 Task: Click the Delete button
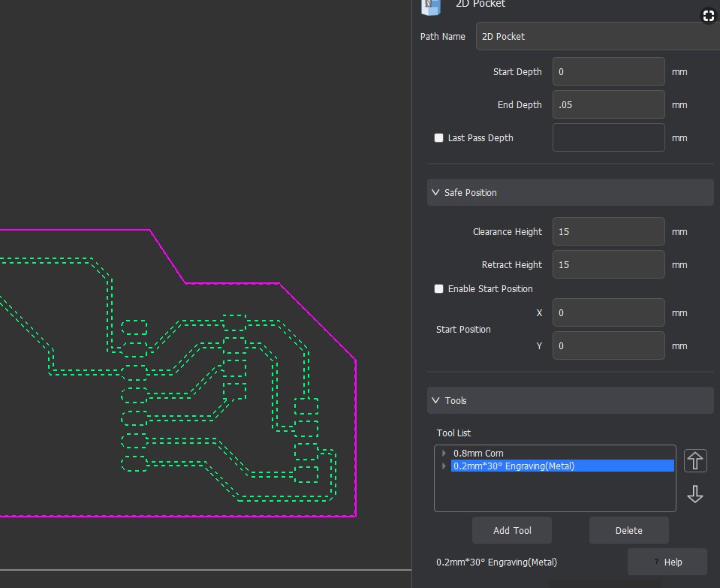[628, 530]
